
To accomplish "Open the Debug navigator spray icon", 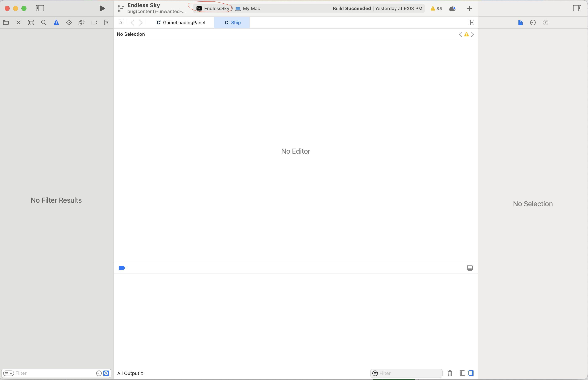I will (x=81, y=23).
